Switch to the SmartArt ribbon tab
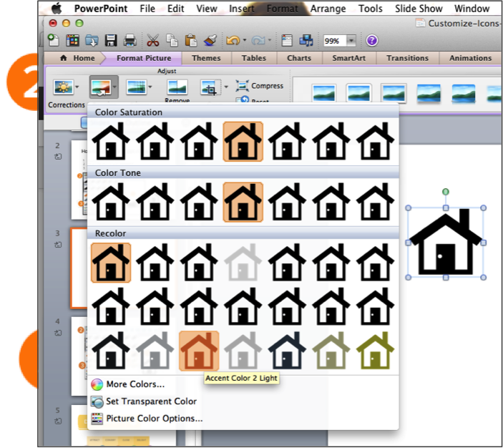Screen dimensions: 503x448 coord(348,58)
